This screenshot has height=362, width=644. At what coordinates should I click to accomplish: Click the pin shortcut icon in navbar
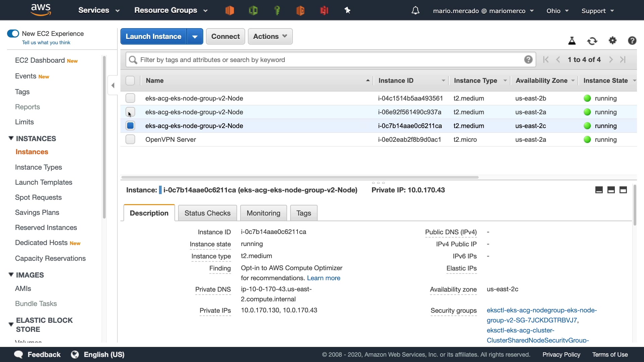pyautogui.click(x=347, y=11)
